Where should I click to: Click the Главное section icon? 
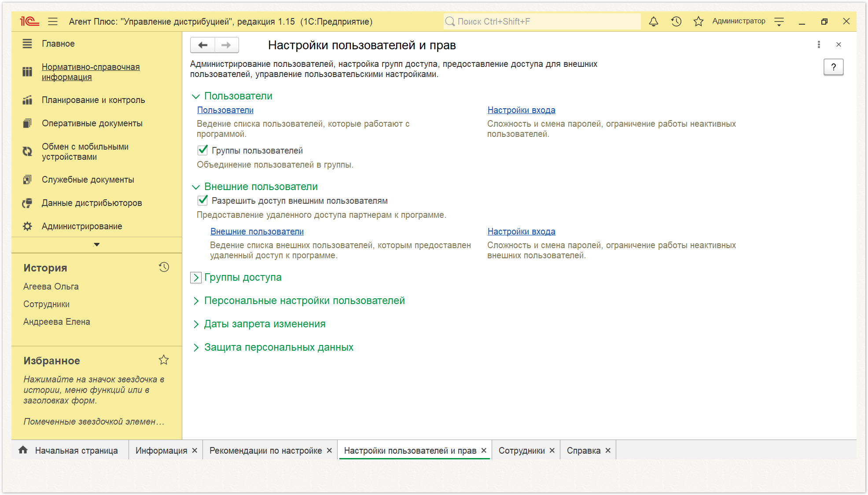(x=27, y=44)
